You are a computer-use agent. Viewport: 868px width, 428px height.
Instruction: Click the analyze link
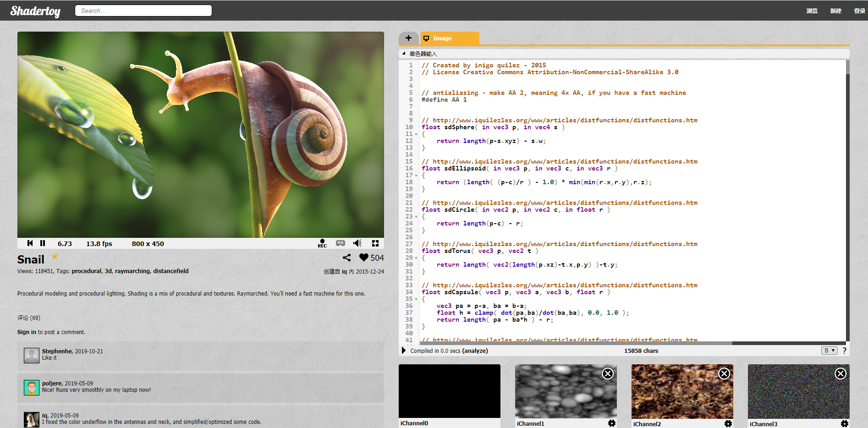[475, 351]
